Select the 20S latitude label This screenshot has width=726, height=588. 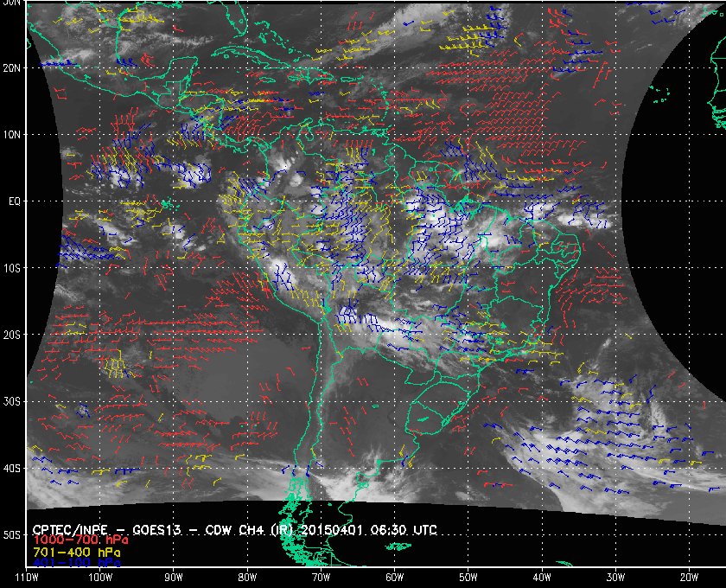click(x=11, y=335)
